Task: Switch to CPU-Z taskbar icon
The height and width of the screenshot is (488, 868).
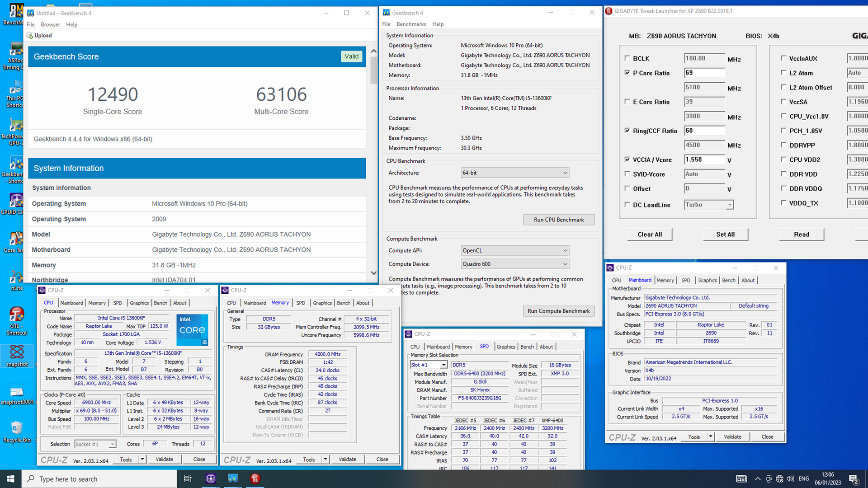Action: click(211, 479)
